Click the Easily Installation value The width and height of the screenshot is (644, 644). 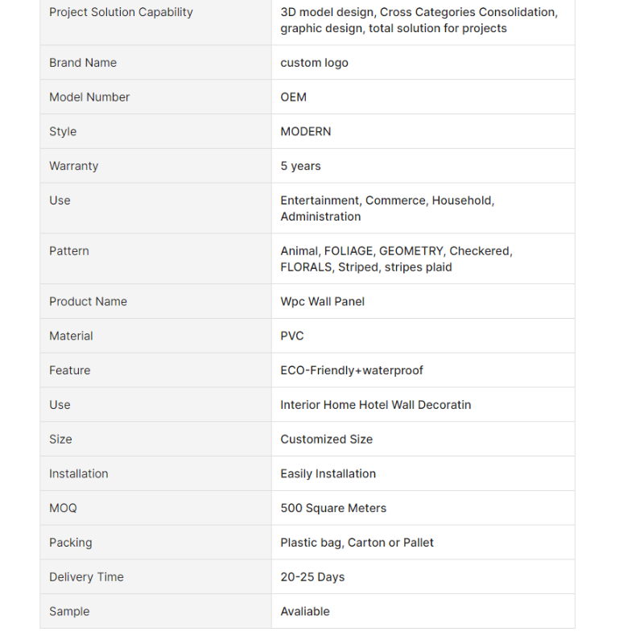click(328, 474)
